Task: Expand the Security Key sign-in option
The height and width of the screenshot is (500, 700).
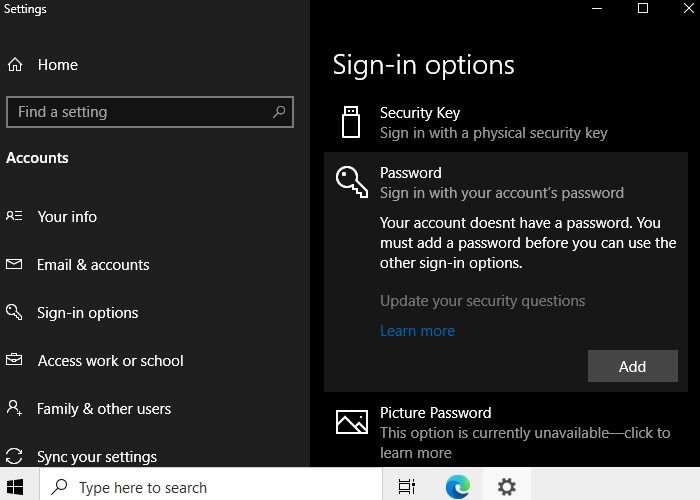Action: click(506, 122)
